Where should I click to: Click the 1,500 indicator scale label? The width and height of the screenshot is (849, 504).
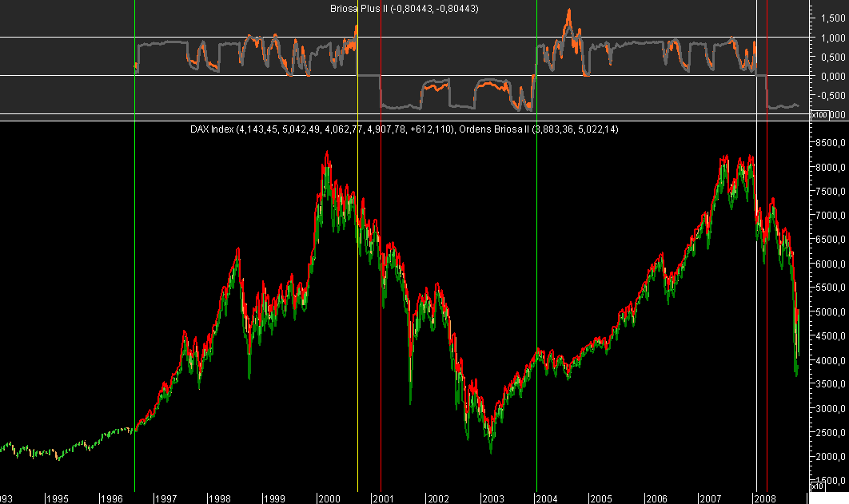tap(833, 18)
